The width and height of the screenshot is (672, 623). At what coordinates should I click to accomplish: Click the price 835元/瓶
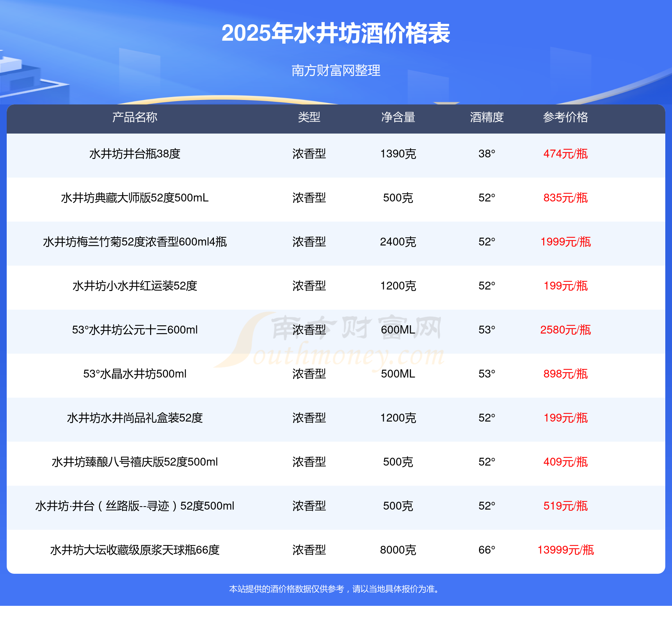pyautogui.click(x=566, y=198)
